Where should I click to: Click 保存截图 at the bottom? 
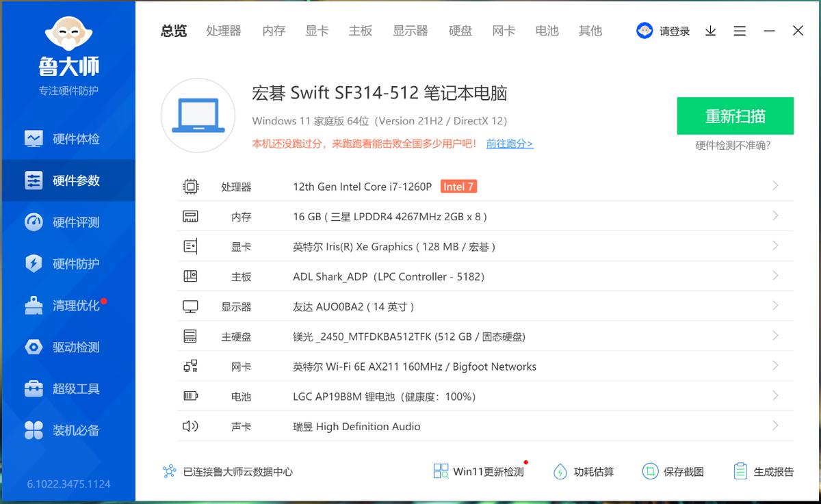pos(673,471)
